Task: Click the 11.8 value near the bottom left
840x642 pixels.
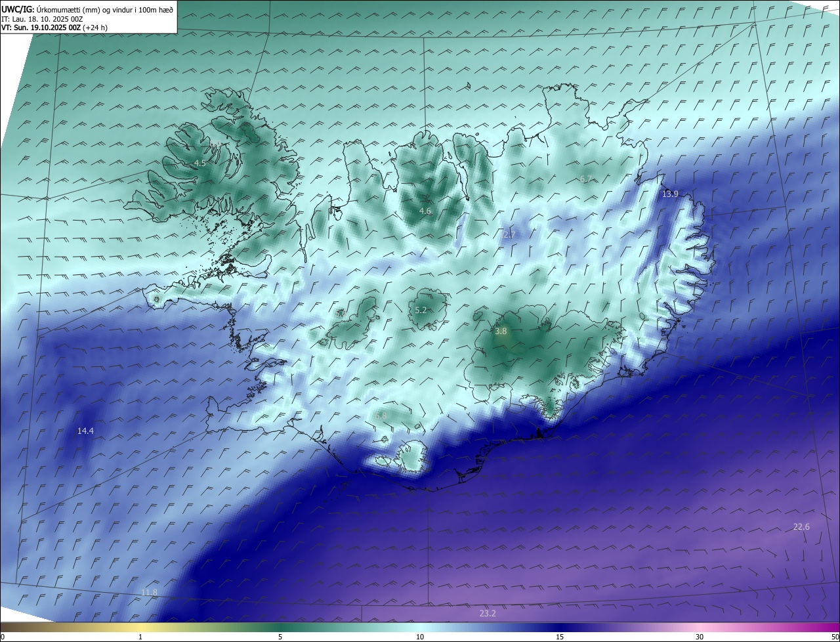Action: (x=150, y=592)
